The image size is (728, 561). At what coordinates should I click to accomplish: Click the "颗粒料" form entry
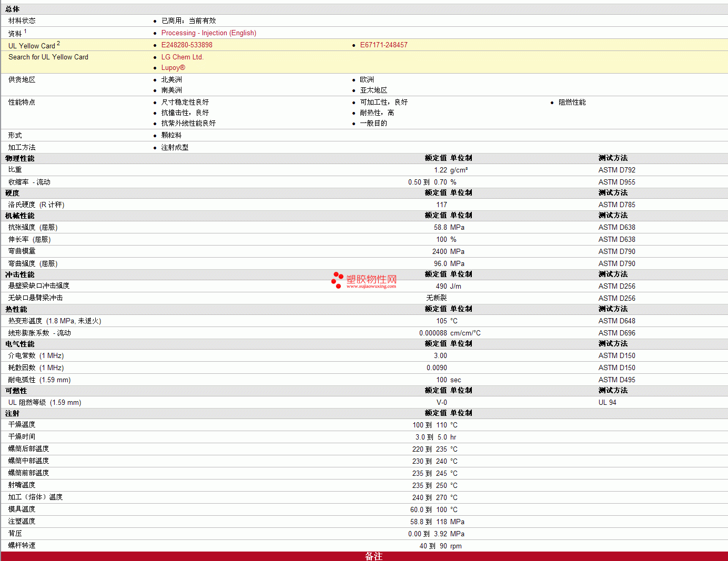coord(171,136)
